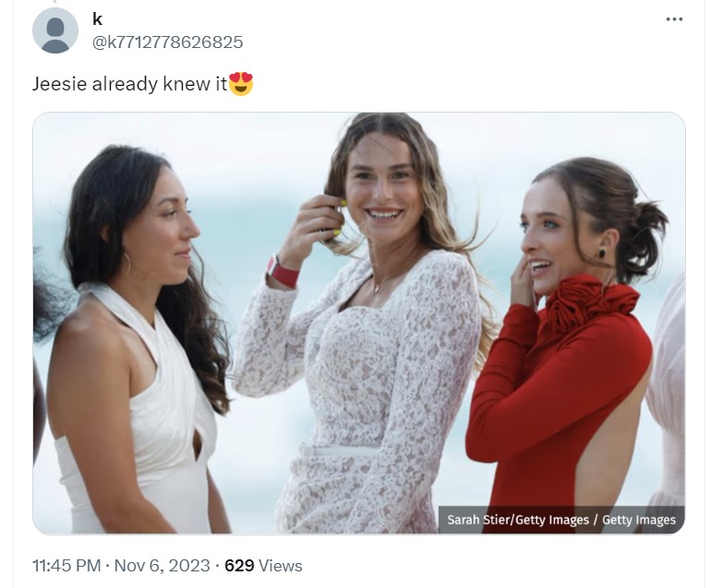This screenshot has height=588, width=708.
Task: Click the 629 view count number
Action: [x=239, y=565]
